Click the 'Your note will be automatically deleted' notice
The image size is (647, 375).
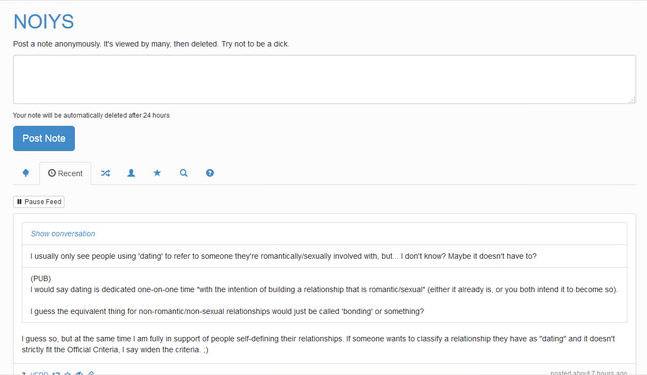pos(91,116)
